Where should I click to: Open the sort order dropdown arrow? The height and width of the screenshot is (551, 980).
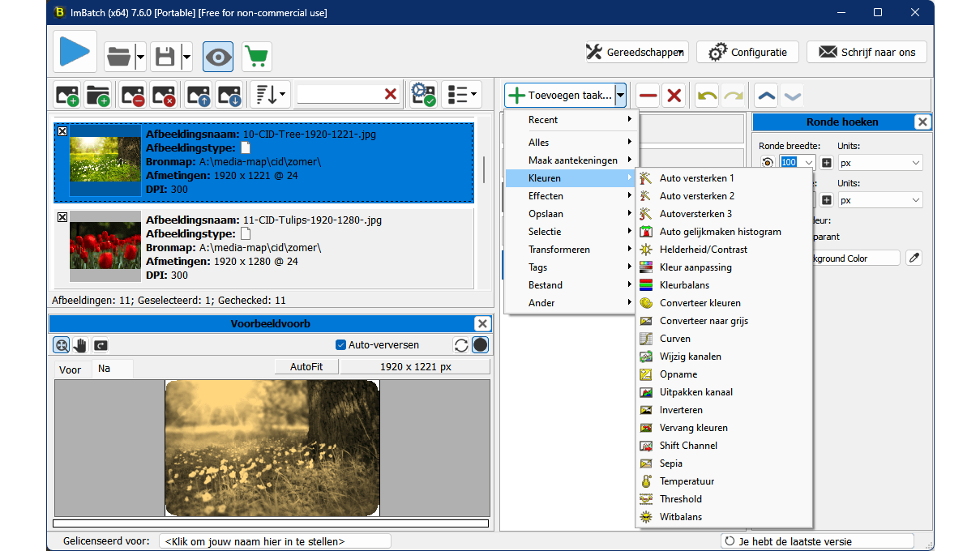(282, 95)
